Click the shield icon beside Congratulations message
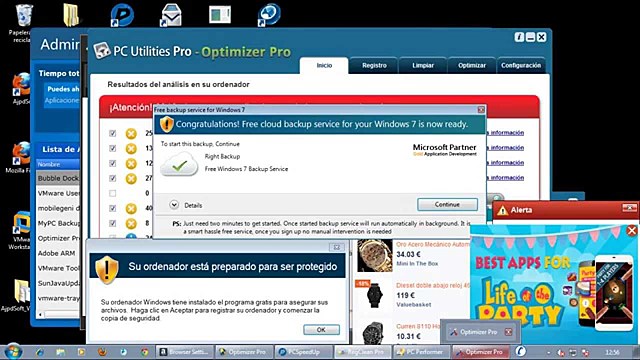Viewport: 640px width, 360px height. coord(167,124)
